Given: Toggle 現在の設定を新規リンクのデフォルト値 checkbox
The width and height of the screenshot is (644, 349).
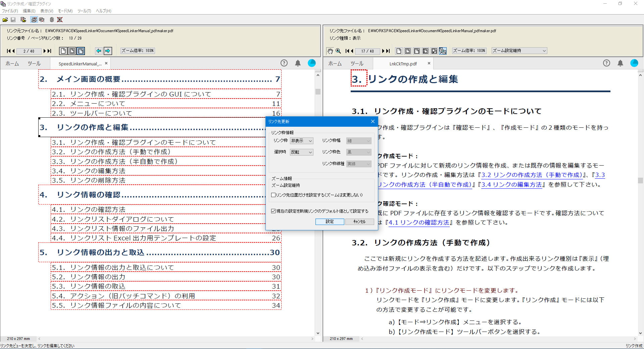Looking at the screenshot, I should coord(273,211).
